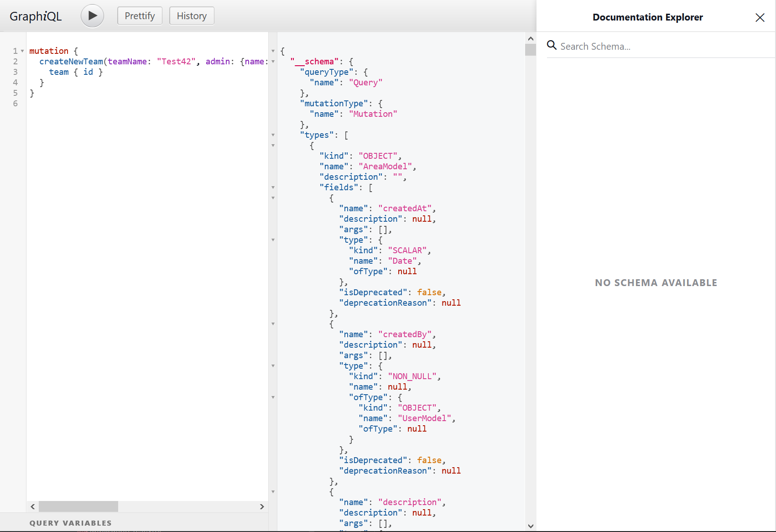The width and height of the screenshot is (776, 532).
Task: Click the "createdBy" field name value
Action: click(x=405, y=334)
